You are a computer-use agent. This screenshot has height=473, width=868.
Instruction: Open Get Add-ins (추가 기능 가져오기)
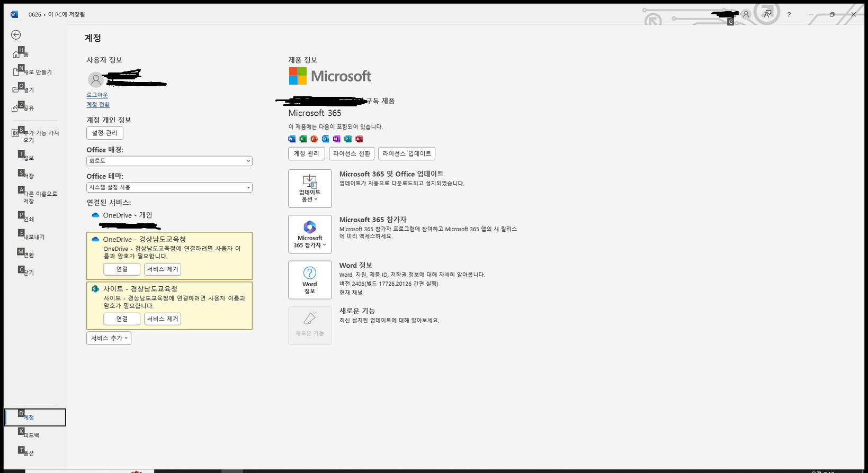[35, 137]
